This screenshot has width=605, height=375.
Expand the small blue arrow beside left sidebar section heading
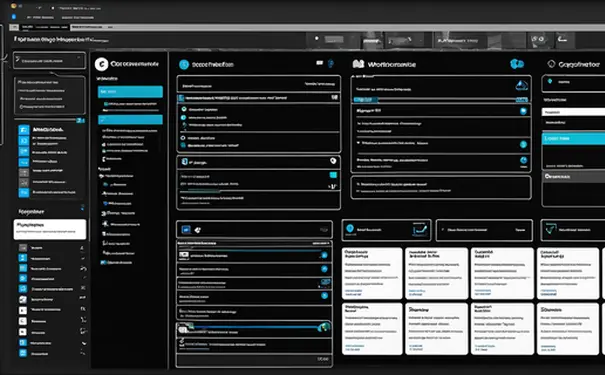coord(82,208)
